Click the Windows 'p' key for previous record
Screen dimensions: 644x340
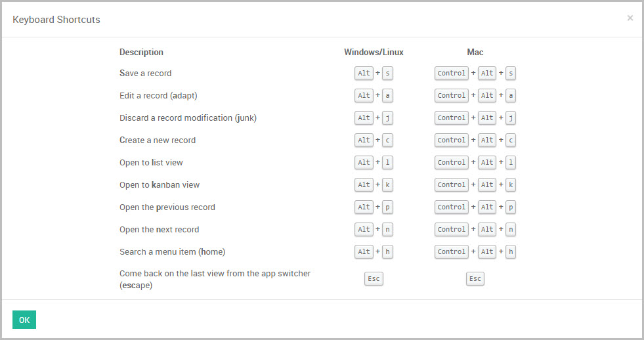point(387,207)
